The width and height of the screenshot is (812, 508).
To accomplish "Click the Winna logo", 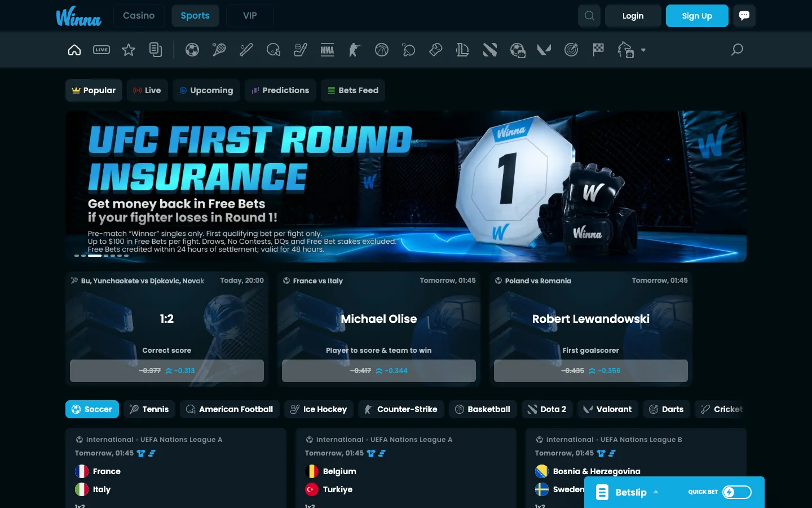I will coord(79,16).
